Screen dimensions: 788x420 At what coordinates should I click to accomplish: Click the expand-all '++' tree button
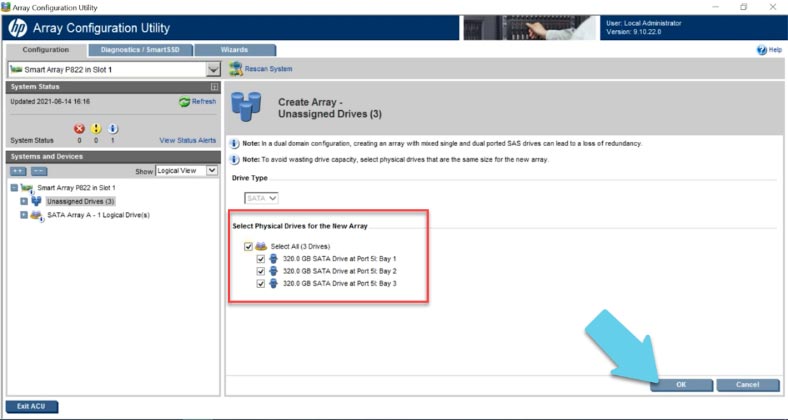tap(18, 171)
